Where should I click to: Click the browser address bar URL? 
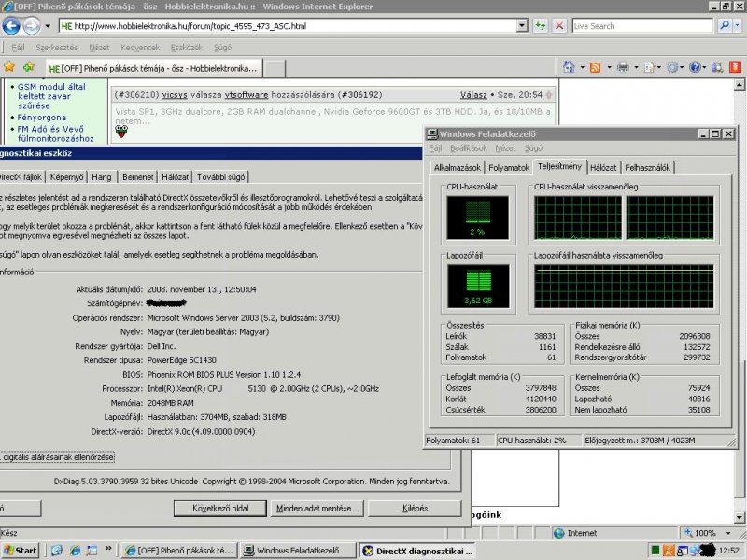click(190, 26)
